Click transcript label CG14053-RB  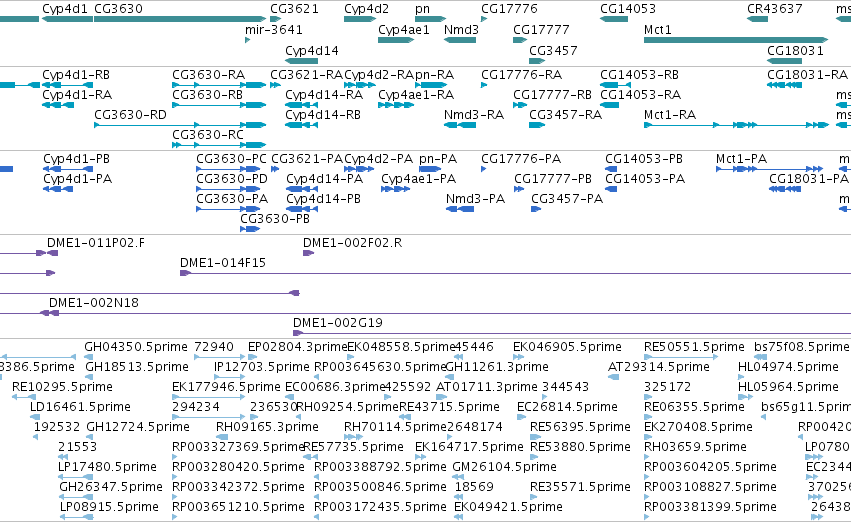point(639,75)
